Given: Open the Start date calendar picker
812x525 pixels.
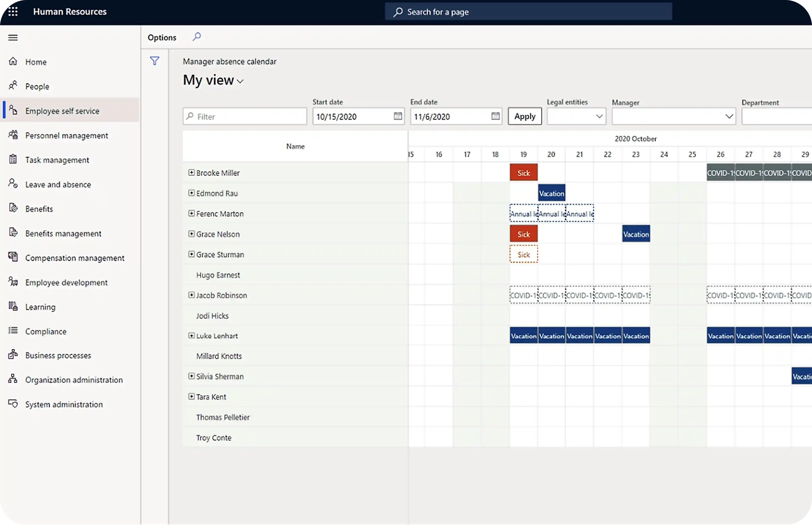Looking at the screenshot, I should coord(397,116).
